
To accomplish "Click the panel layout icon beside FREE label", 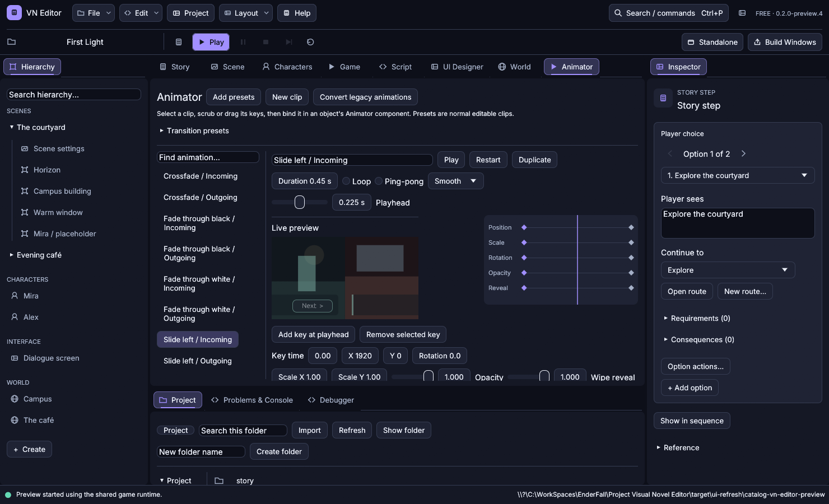I will click(742, 13).
